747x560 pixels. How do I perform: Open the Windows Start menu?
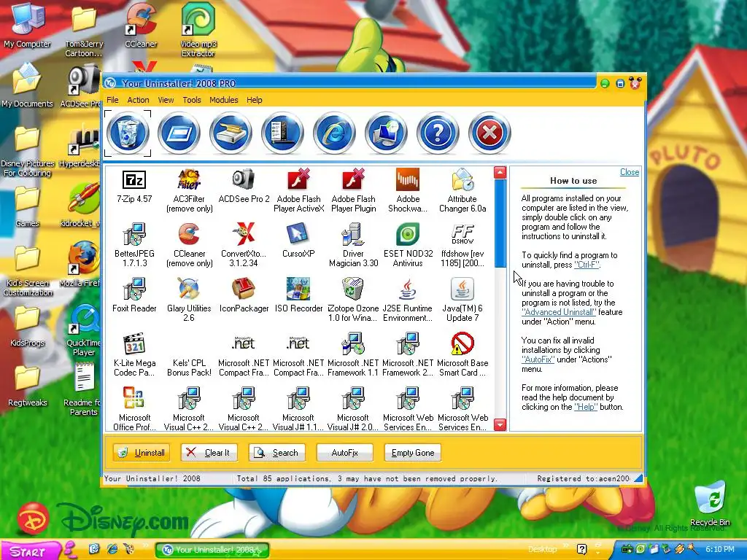[x=29, y=551]
